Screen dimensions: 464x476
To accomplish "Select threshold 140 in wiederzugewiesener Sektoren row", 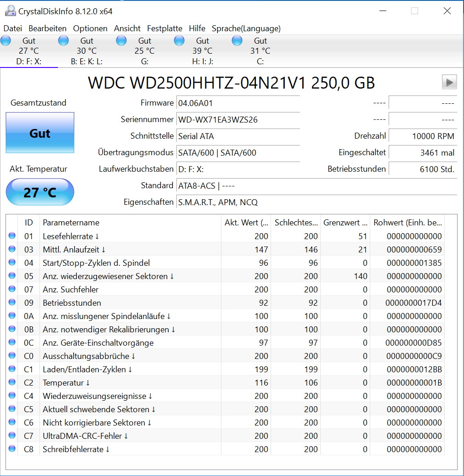I will 360,276.
